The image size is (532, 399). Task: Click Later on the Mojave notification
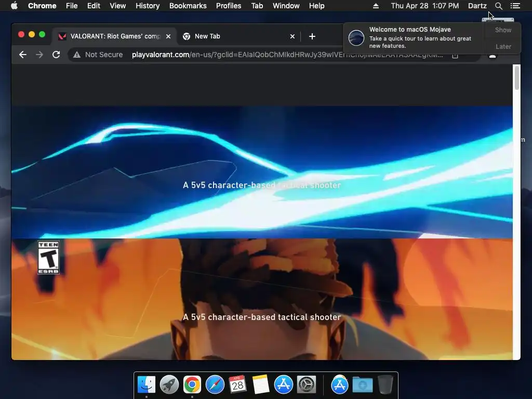tap(503, 46)
